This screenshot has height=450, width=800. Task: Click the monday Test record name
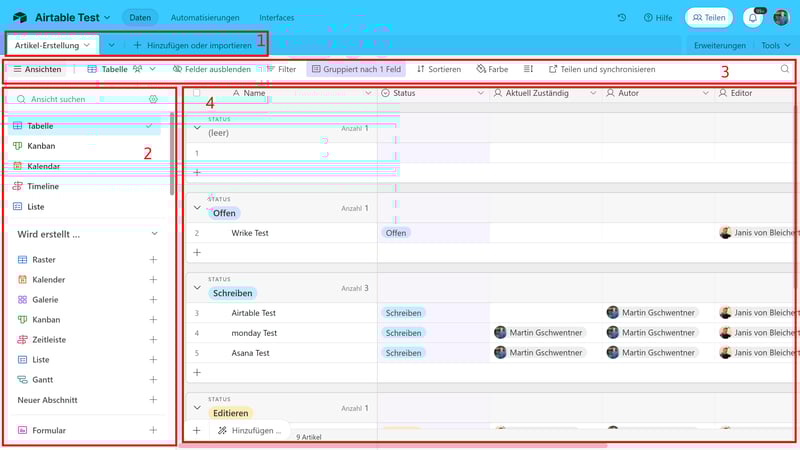point(254,333)
